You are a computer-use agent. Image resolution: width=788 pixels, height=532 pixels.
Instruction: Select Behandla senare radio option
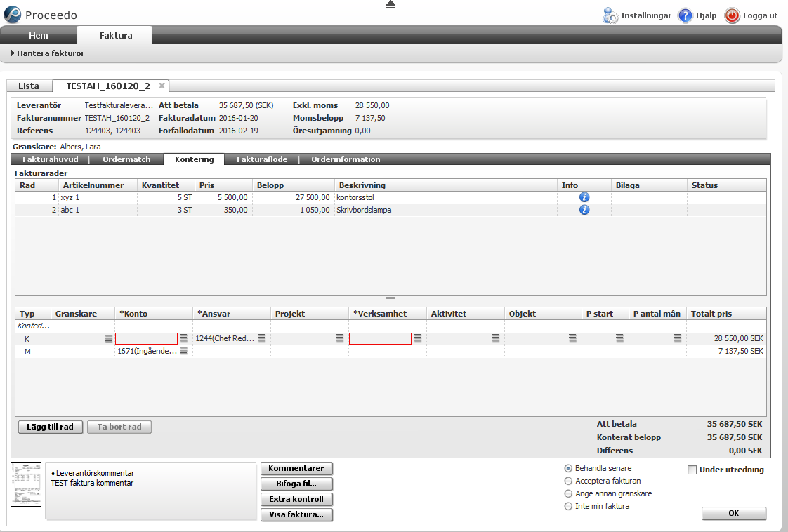568,468
